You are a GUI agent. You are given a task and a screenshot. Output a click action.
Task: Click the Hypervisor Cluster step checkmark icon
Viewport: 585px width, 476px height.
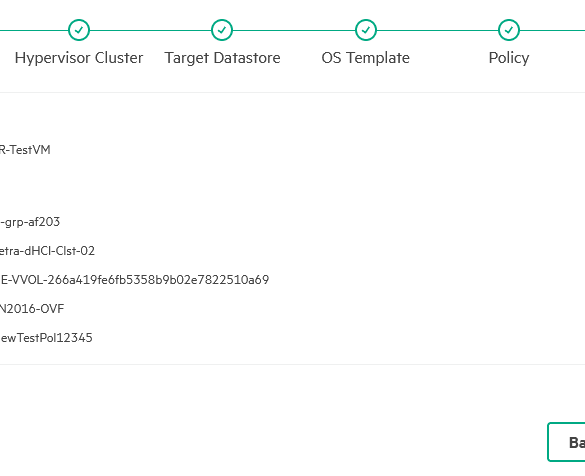point(79,30)
